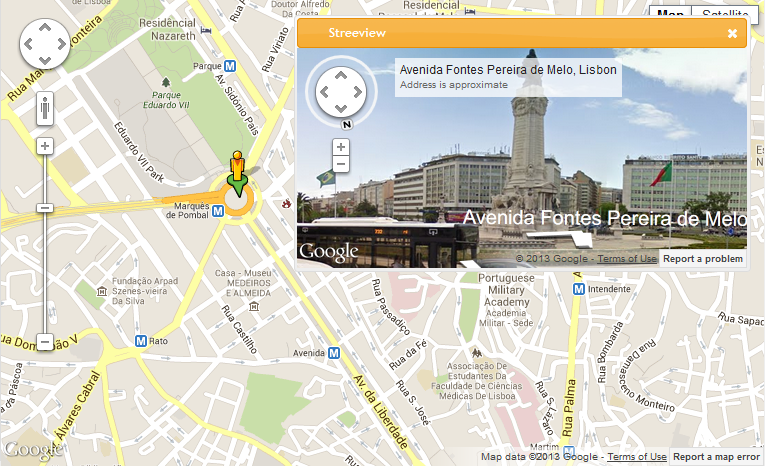The image size is (765, 466).
Task: Pan the map left with the left arrow
Action: pyautogui.click(x=28, y=44)
